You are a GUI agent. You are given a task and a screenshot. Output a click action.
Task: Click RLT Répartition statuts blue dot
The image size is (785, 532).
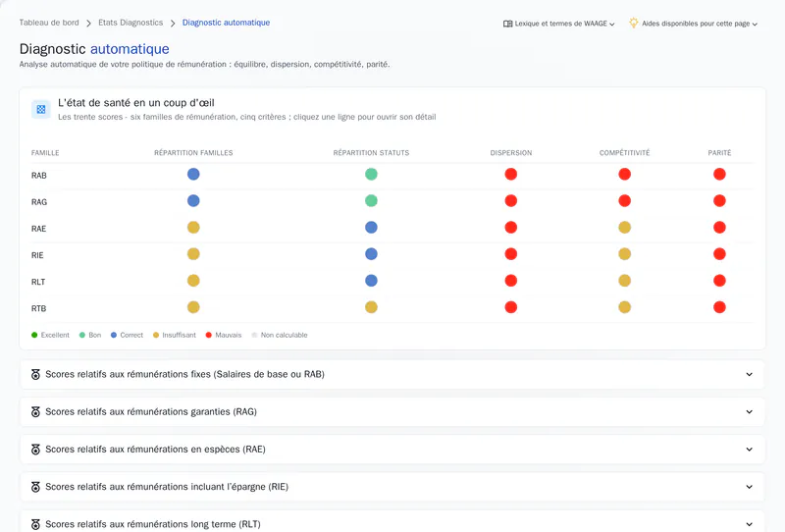tap(371, 281)
